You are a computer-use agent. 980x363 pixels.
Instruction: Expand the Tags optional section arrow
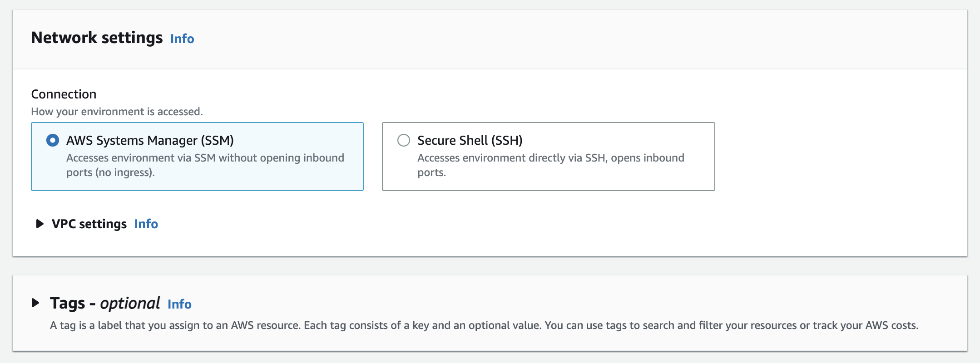[35, 303]
